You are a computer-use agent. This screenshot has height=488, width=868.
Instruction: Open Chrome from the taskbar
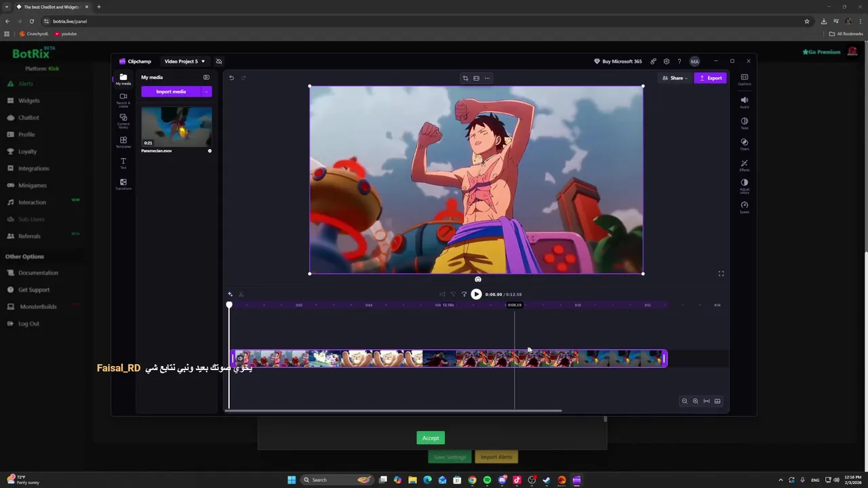coord(472,480)
